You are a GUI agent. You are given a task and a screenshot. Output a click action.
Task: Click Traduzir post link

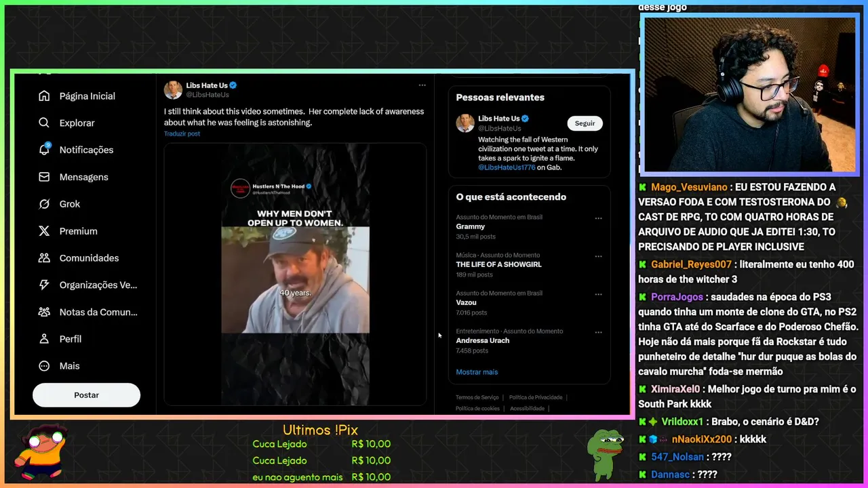click(182, 134)
